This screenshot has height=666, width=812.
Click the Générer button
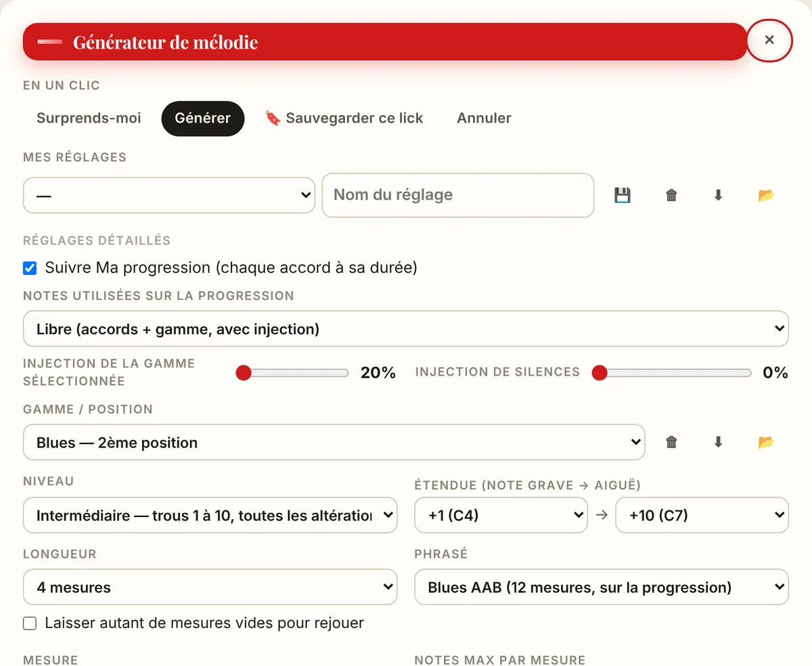202,118
